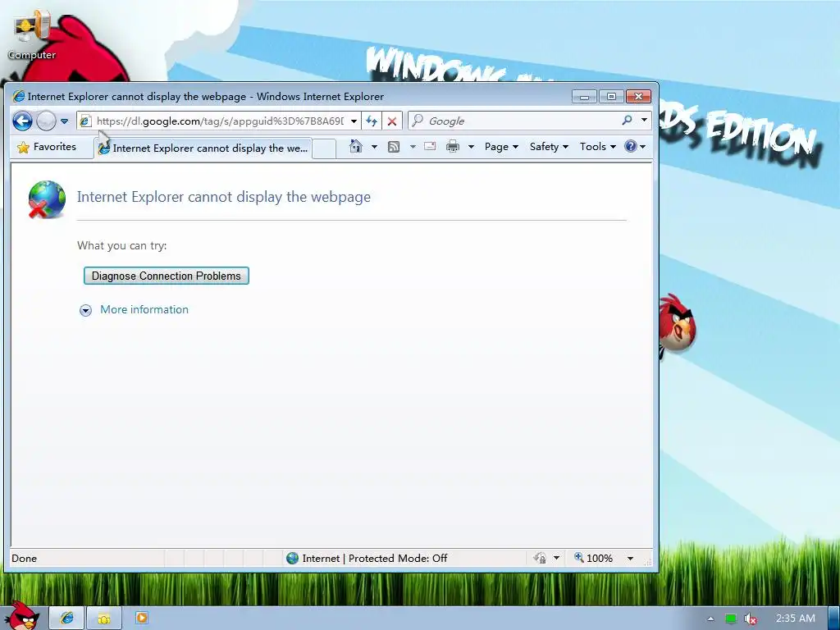The width and height of the screenshot is (840, 630).
Task: Click the RSS feeds icon
Action: pyautogui.click(x=394, y=147)
